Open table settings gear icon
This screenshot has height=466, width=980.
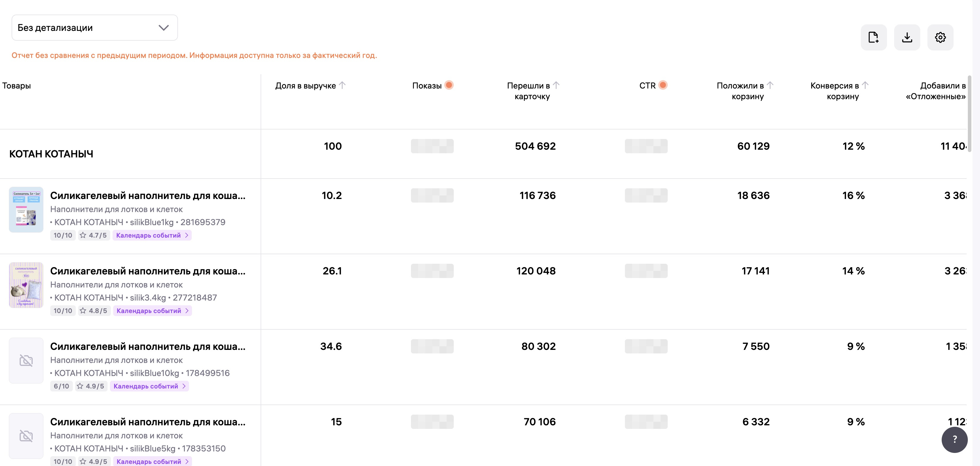tap(940, 37)
